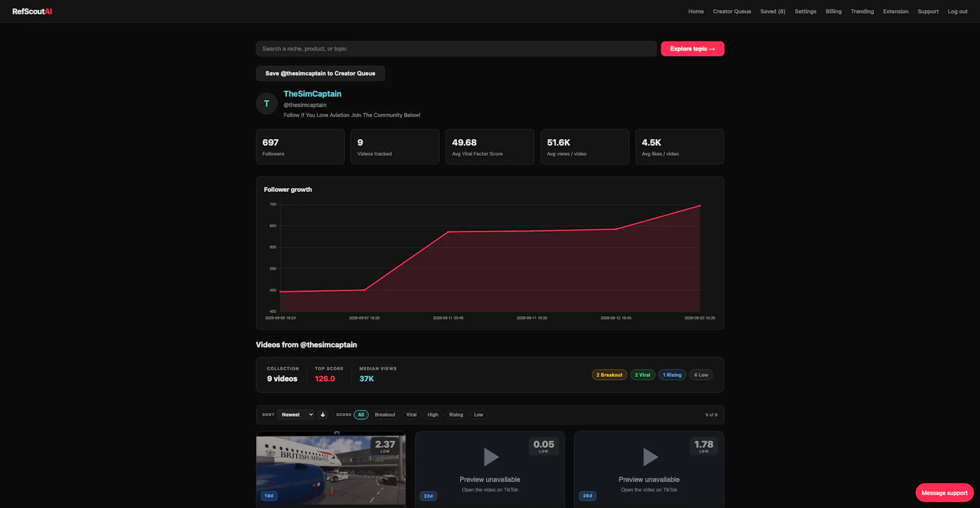Image resolution: width=980 pixels, height=508 pixels.
Task: Click the 26d age label
Action: point(587,496)
